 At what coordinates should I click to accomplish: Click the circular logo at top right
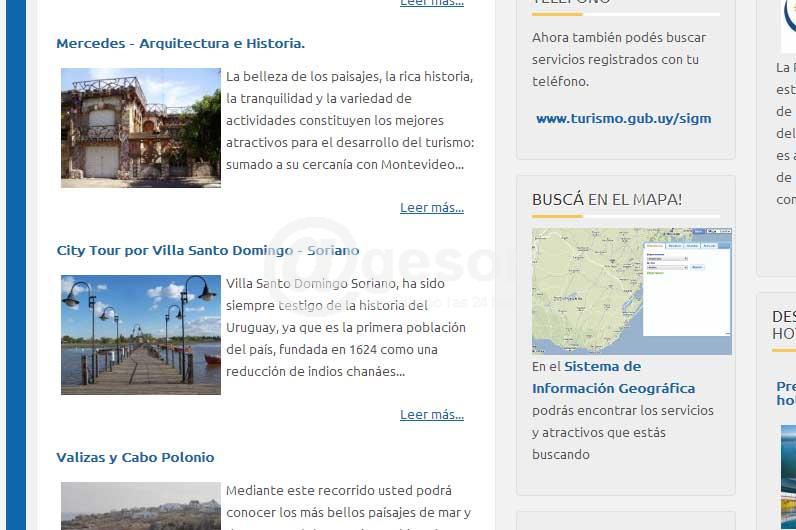click(x=789, y=20)
